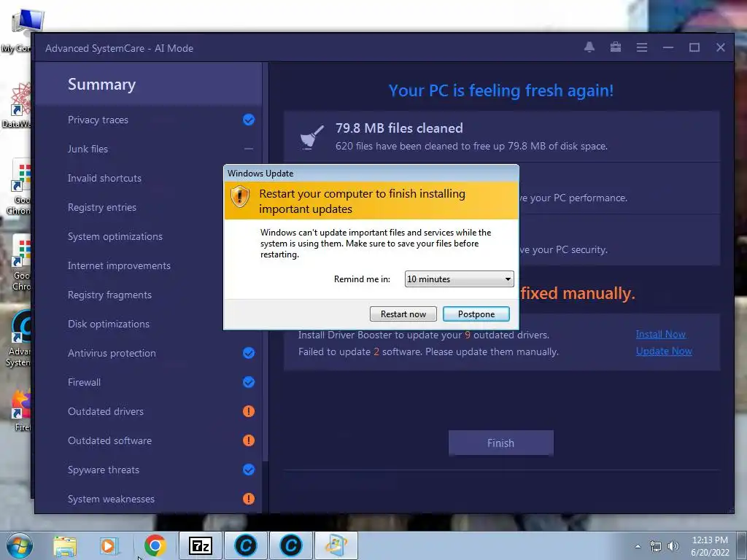Click the Postpone button
The image size is (747, 560).
pyautogui.click(x=476, y=314)
